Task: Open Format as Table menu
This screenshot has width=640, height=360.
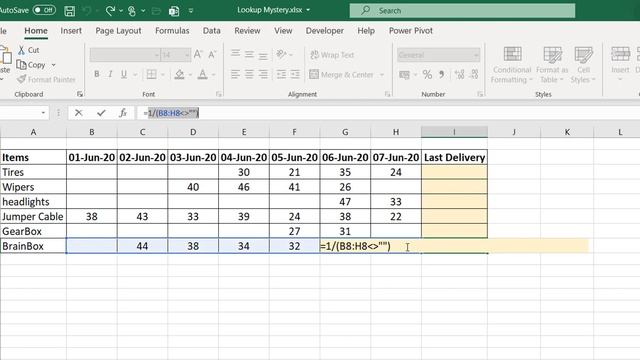Action: coord(552,64)
